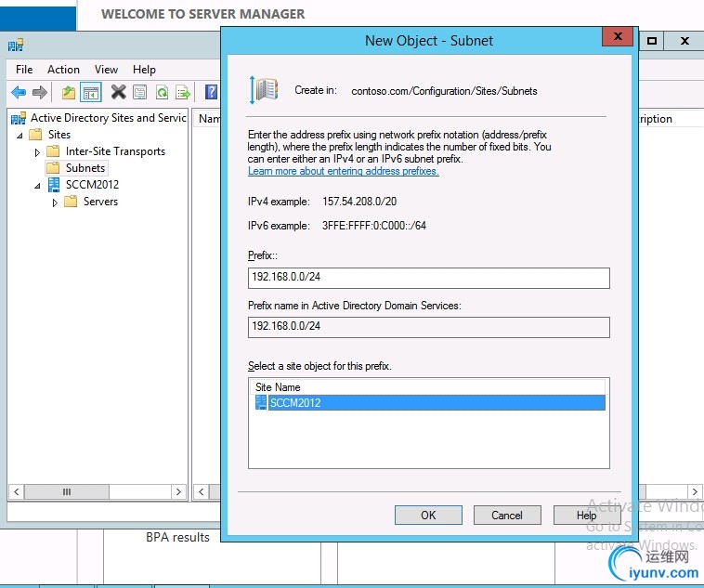Select SCCM2012 in the console tree
The width and height of the screenshot is (704, 588).
point(92,185)
